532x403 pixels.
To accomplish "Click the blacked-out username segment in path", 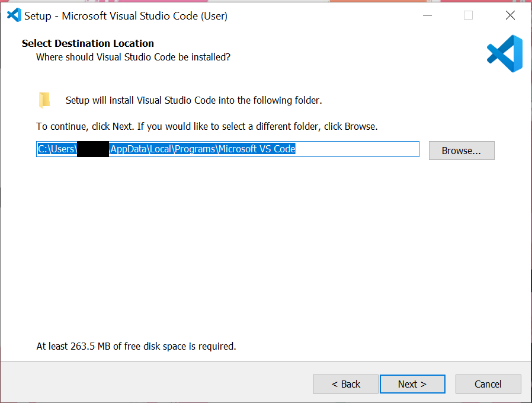I will click(93, 149).
